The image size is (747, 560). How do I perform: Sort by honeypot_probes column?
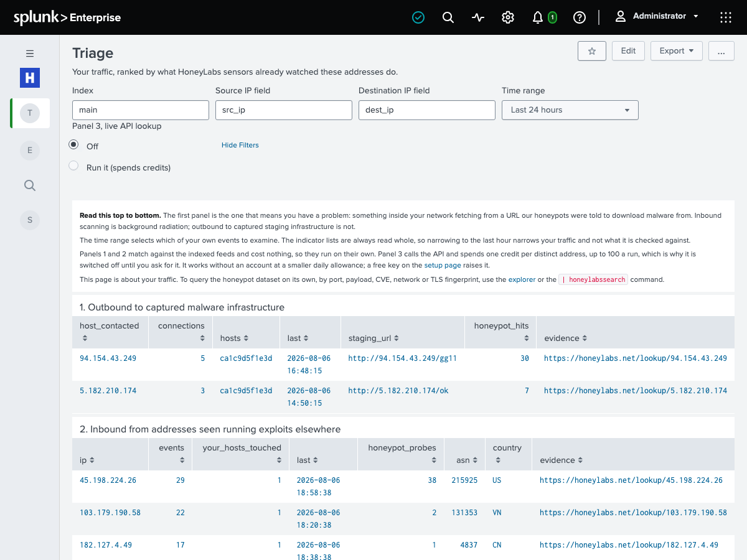(402, 454)
